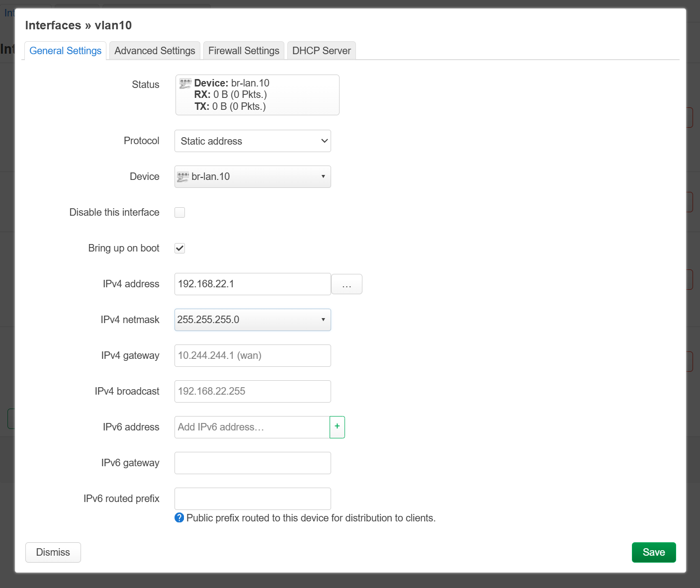Focus the IPv4 gateway input field
This screenshot has height=588, width=700.
tap(253, 356)
